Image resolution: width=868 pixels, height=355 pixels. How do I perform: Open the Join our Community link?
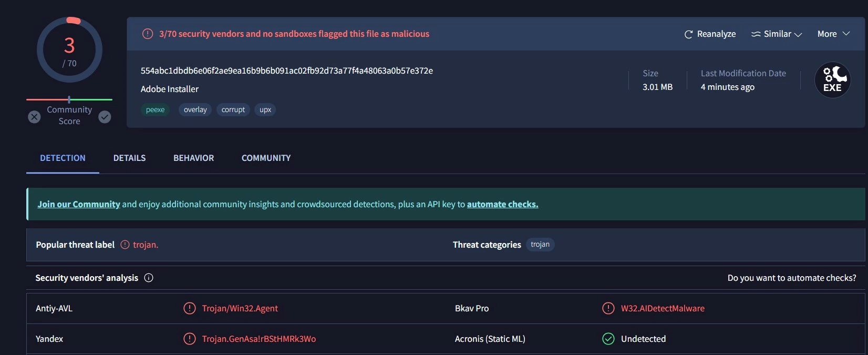click(79, 204)
